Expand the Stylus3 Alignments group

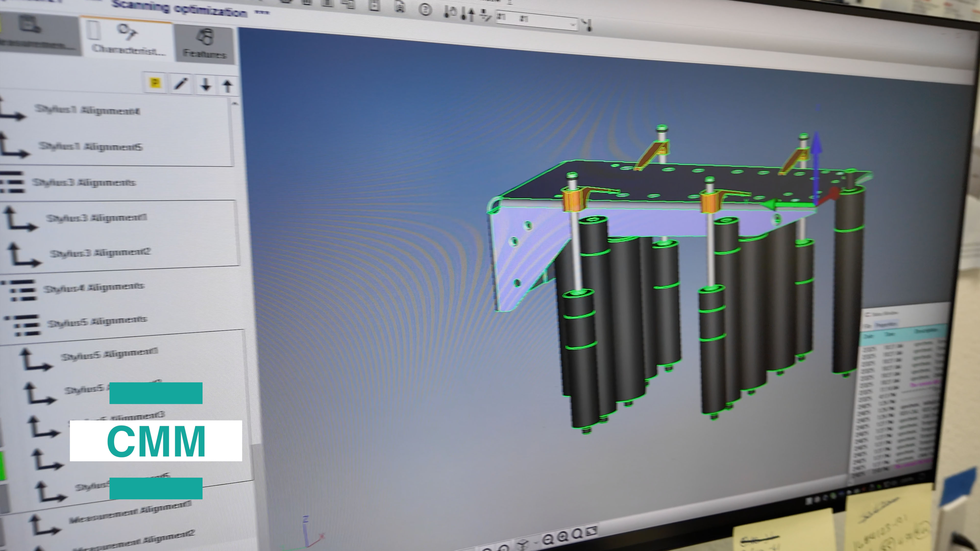click(84, 183)
